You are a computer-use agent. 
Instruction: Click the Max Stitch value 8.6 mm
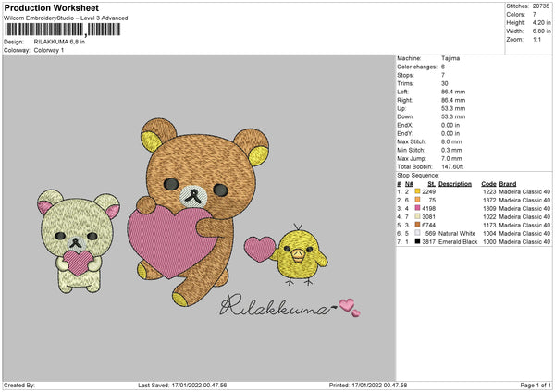[x=451, y=141]
